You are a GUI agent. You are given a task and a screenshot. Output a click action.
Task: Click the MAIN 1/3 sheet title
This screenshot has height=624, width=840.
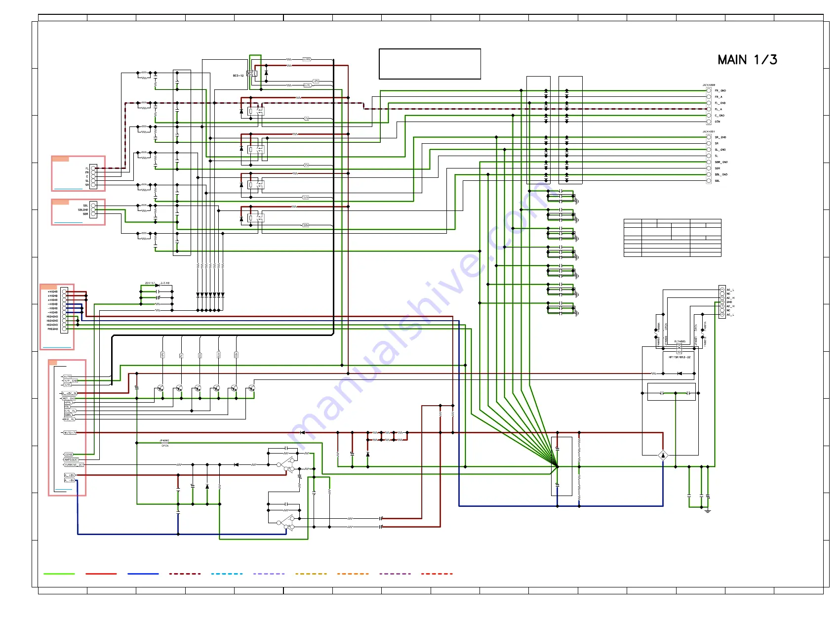[x=747, y=60]
